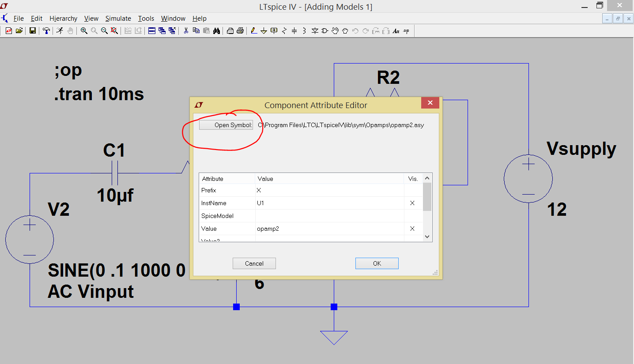Edit the Prefix value 'X'
Image resolution: width=634 pixels, height=364 pixels.
point(330,190)
